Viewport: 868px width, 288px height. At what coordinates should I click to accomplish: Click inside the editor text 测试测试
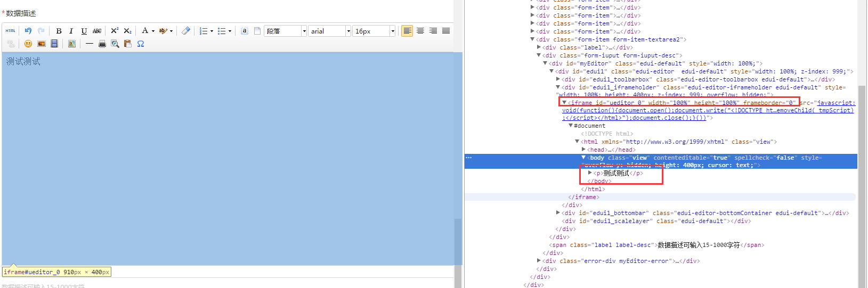pos(23,62)
